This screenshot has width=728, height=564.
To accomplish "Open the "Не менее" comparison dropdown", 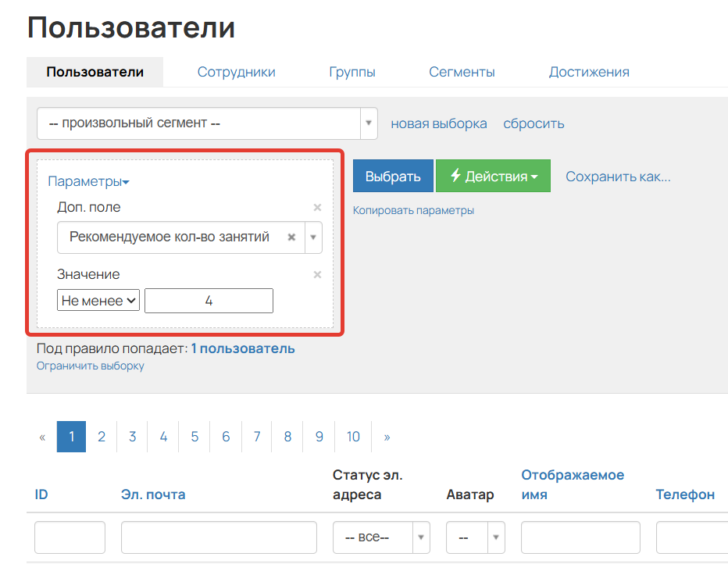I will [x=98, y=300].
